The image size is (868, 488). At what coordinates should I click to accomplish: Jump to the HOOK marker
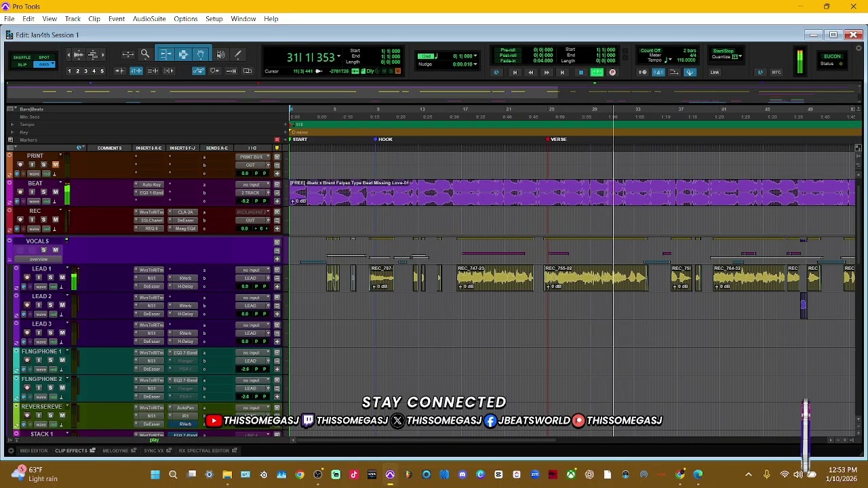point(384,139)
